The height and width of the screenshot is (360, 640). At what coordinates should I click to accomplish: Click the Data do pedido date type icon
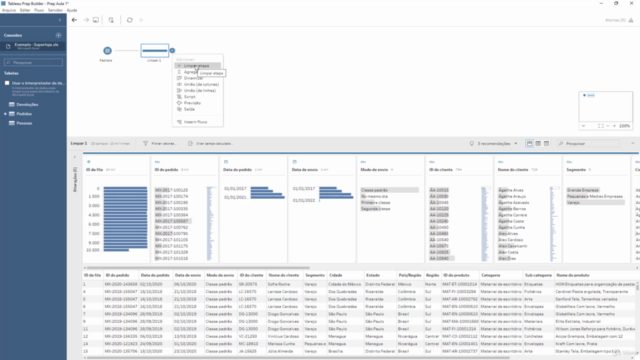point(226,162)
